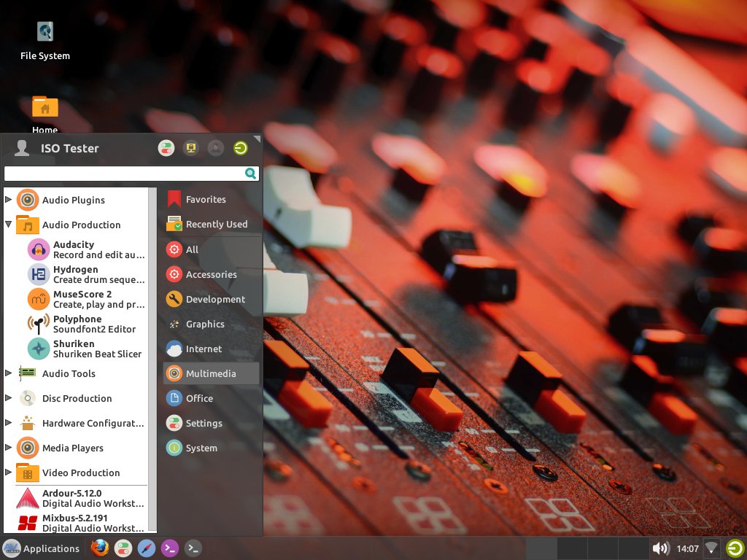
Task: Click the Audio Tools category icon
Action: click(28, 373)
